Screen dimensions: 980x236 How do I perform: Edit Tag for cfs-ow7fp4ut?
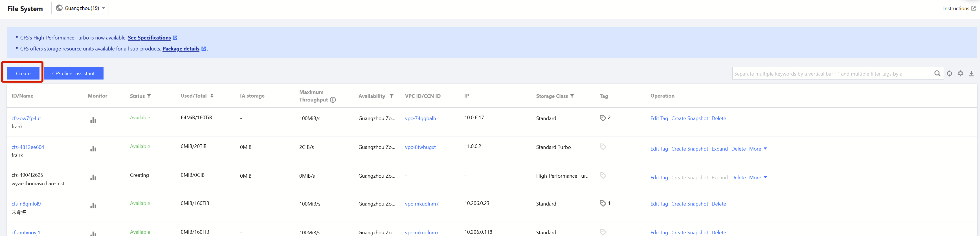[x=659, y=118]
